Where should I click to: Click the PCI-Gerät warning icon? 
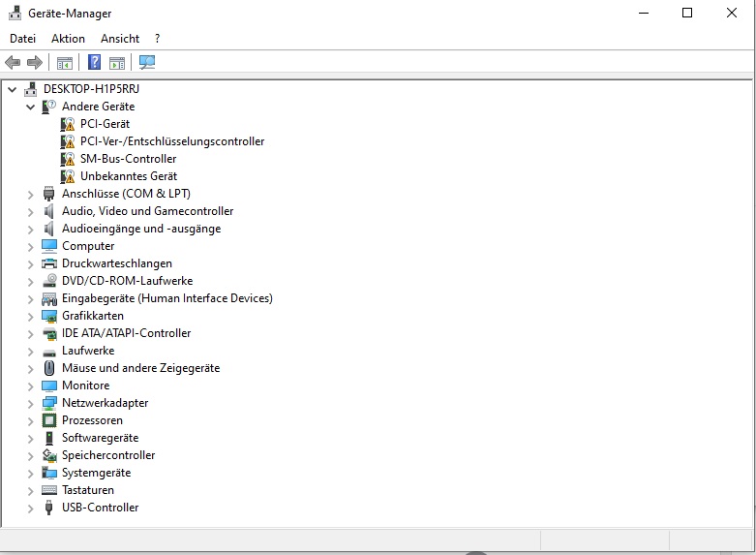pos(67,124)
